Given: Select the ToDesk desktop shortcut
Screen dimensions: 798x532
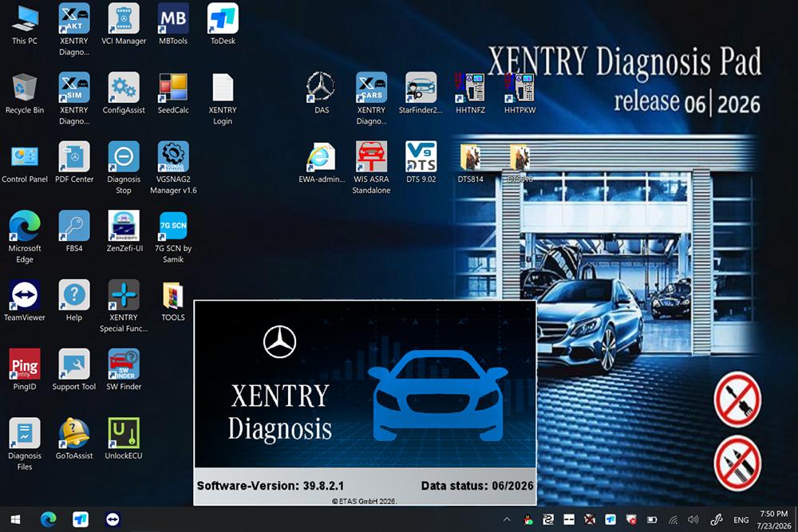Looking at the screenshot, I should [x=223, y=25].
